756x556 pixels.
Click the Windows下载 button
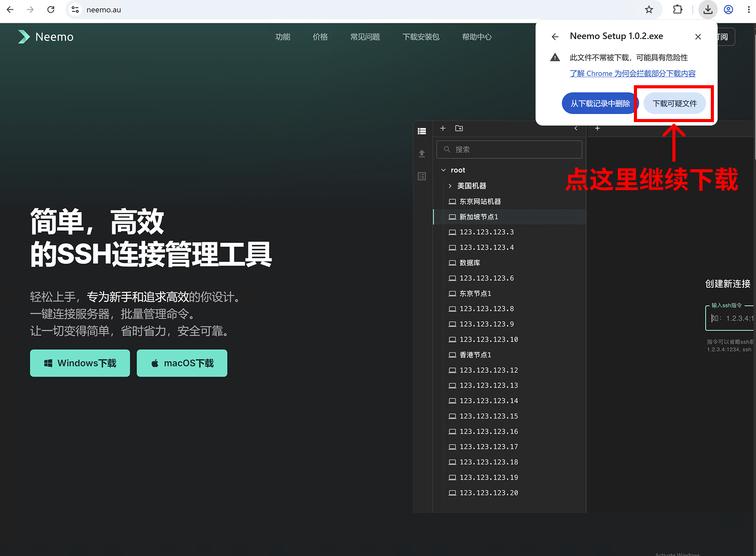click(80, 363)
